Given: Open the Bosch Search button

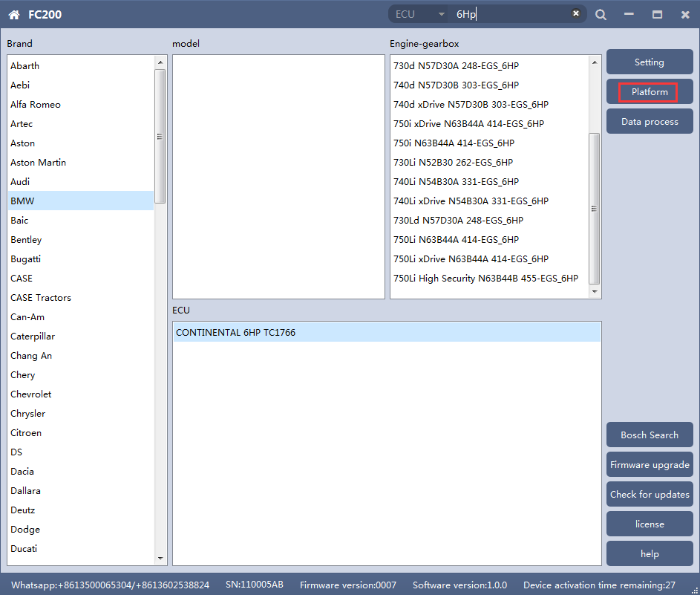Looking at the screenshot, I should [650, 435].
